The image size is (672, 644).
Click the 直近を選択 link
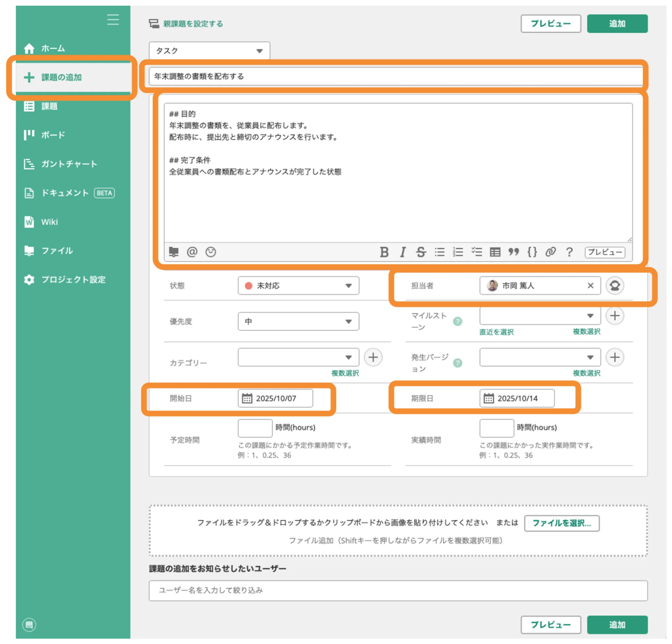pos(496,332)
